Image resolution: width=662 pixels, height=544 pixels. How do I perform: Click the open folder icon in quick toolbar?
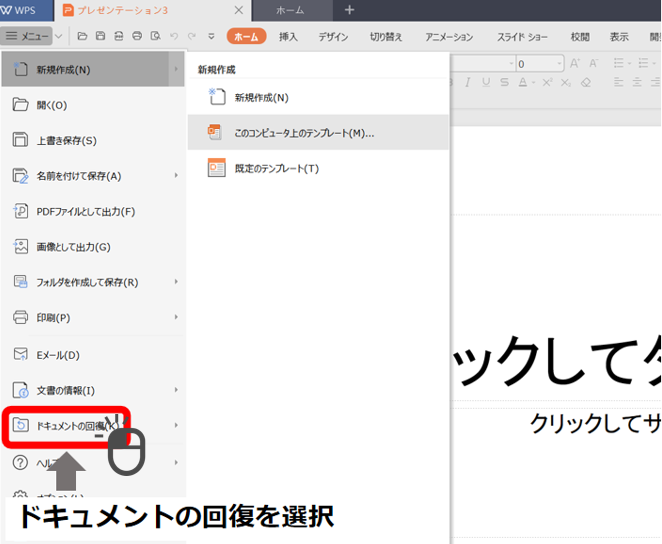click(x=82, y=36)
